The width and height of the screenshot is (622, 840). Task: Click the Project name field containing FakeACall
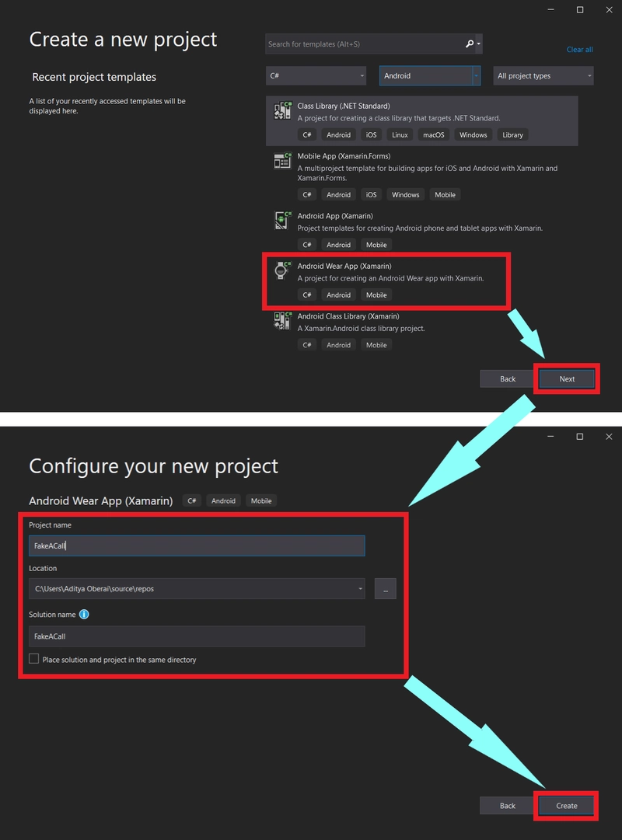[x=197, y=545]
